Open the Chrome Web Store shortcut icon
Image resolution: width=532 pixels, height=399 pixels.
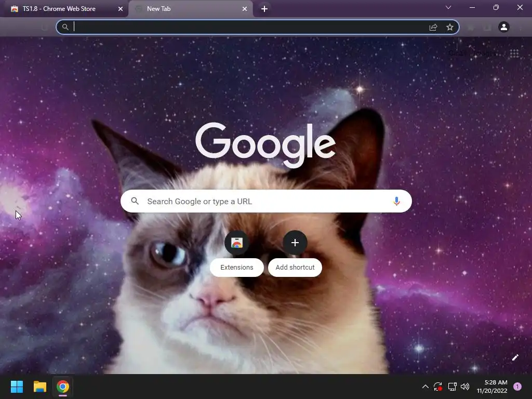[x=237, y=243]
